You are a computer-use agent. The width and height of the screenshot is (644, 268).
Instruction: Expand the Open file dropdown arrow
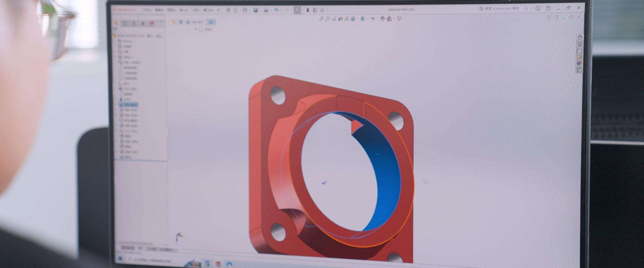250,10
